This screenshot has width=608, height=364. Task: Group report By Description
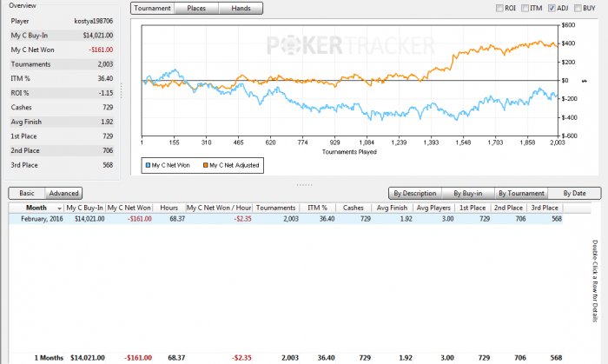coord(415,193)
